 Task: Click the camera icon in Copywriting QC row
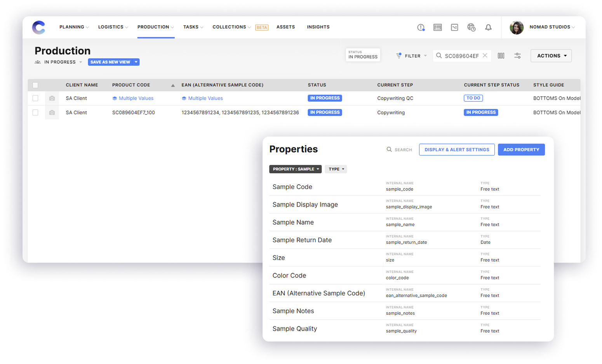pos(52,99)
